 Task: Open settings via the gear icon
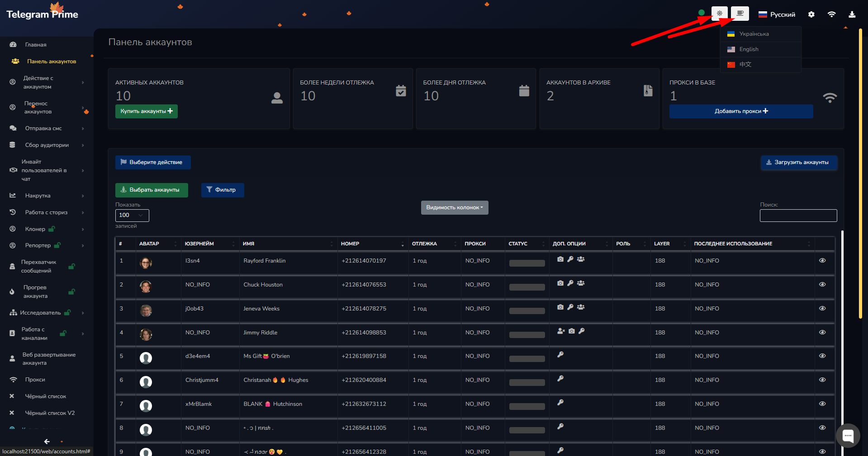pos(811,14)
